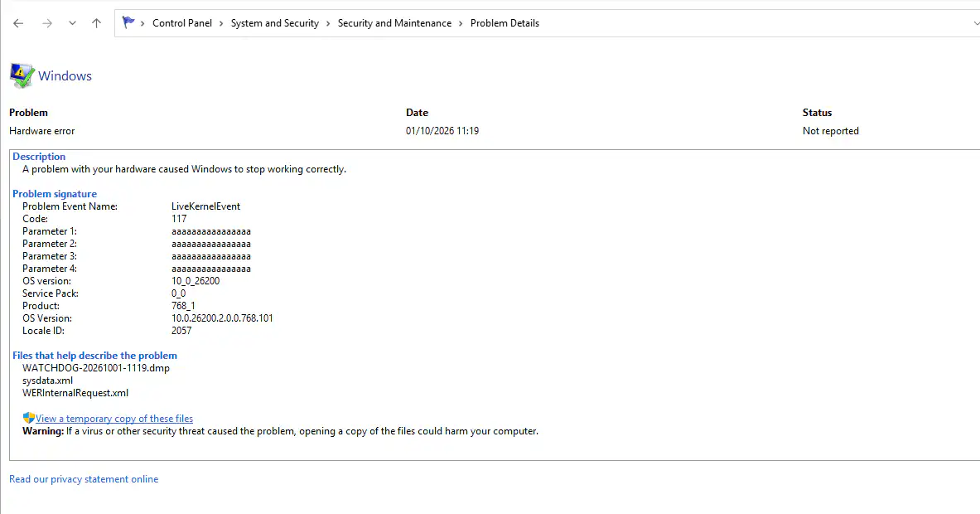Click the Date column header
The height and width of the screenshot is (514, 980).
(x=417, y=113)
